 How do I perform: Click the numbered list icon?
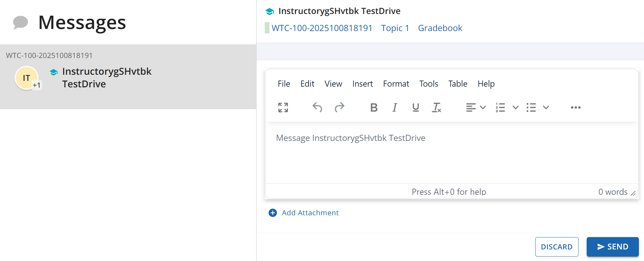[x=500, y=107]
